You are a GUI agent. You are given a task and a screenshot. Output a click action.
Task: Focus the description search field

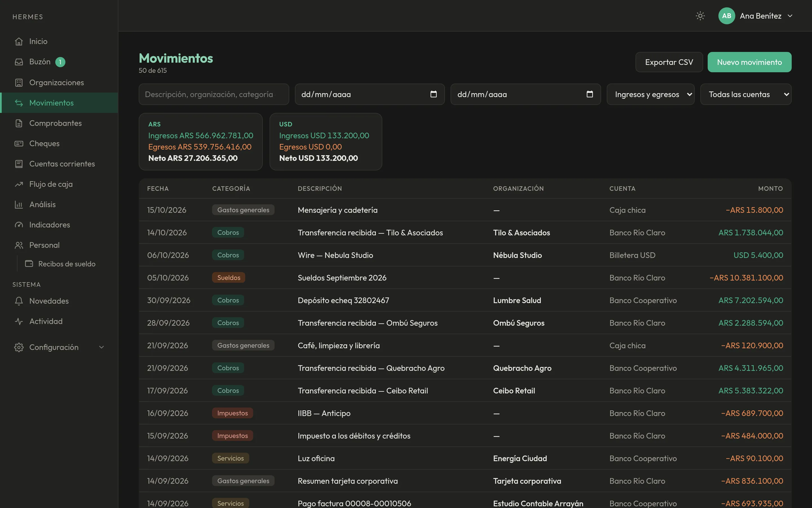214,95
